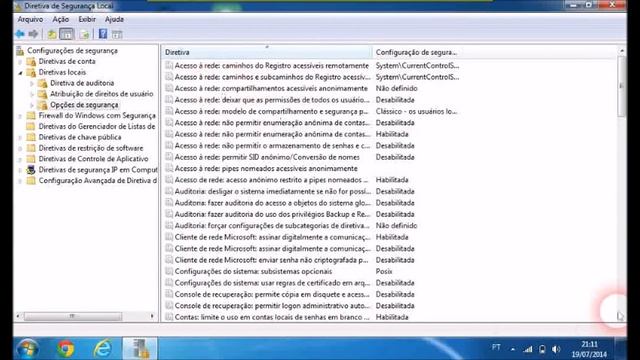Click the Forward arrow toolbar icon

click(33, 34)
